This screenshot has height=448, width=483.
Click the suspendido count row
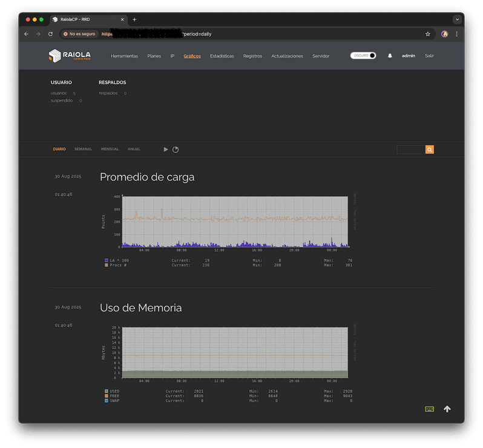(66, 100)
